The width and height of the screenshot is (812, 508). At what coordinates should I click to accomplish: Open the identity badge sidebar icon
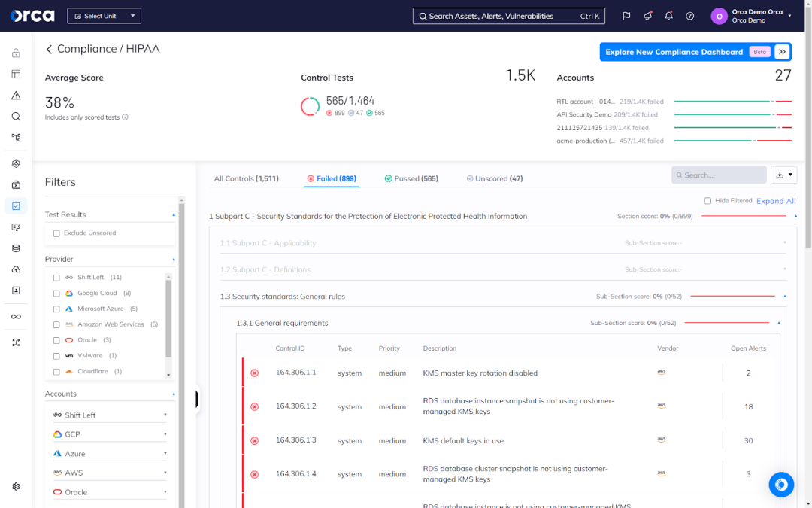pos(16,291)
